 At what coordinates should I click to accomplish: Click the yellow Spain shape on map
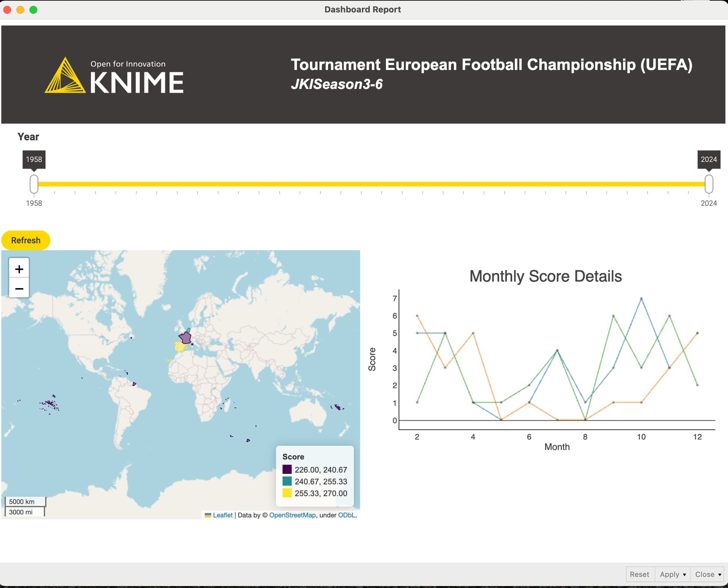click(180, 347)
